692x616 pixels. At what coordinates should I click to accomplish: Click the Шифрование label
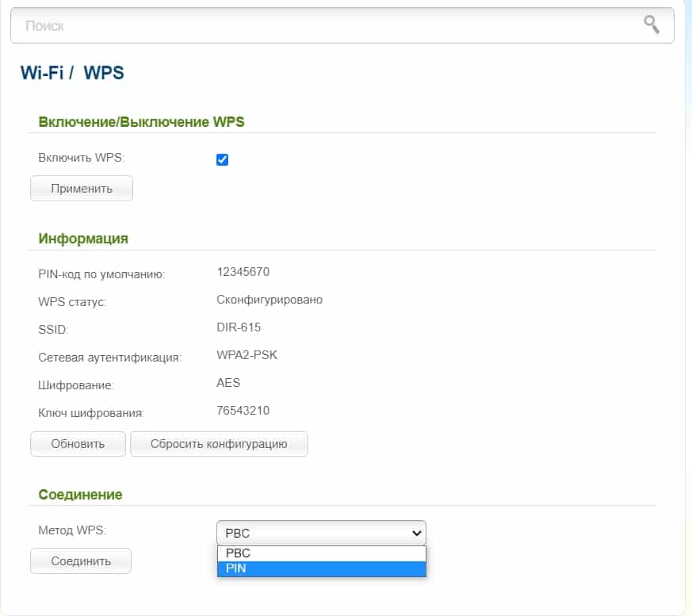coord(76,385)
